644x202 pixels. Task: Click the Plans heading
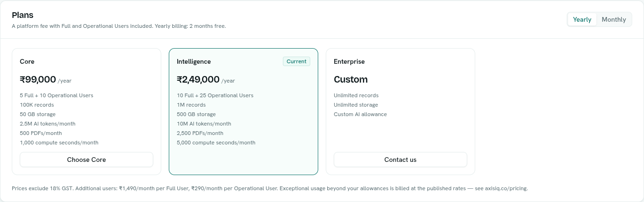coord(23,16)
